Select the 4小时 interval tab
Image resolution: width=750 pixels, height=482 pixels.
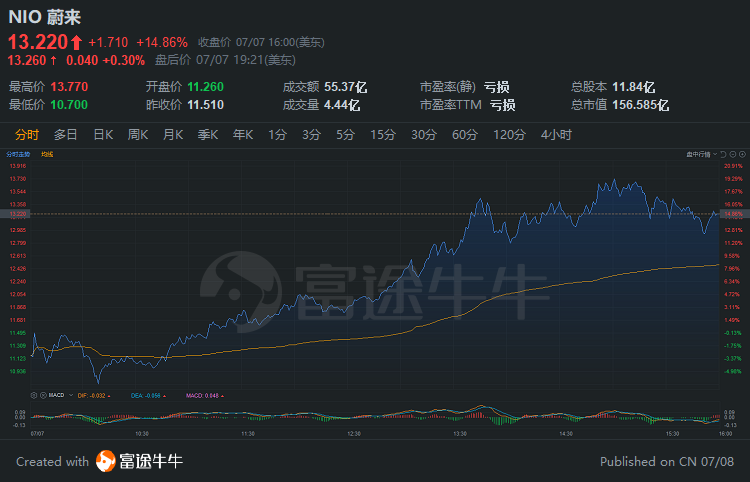coord(556,135)
